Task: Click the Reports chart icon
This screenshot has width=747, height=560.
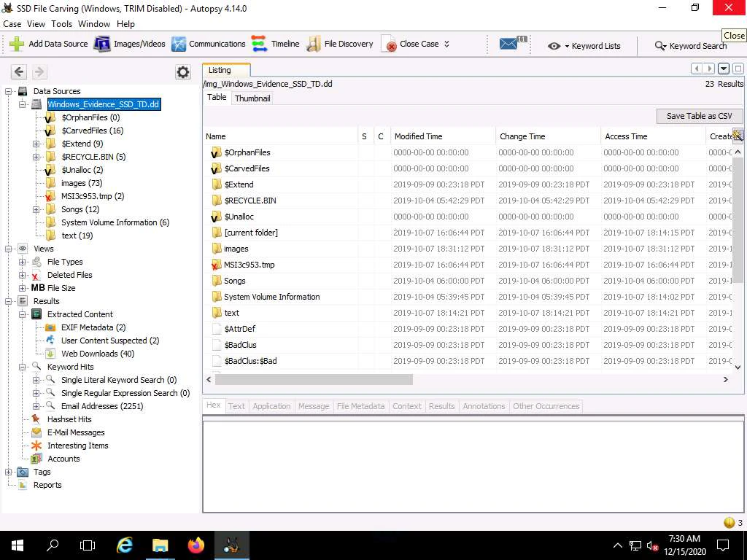Action: [x=23, y=485]
